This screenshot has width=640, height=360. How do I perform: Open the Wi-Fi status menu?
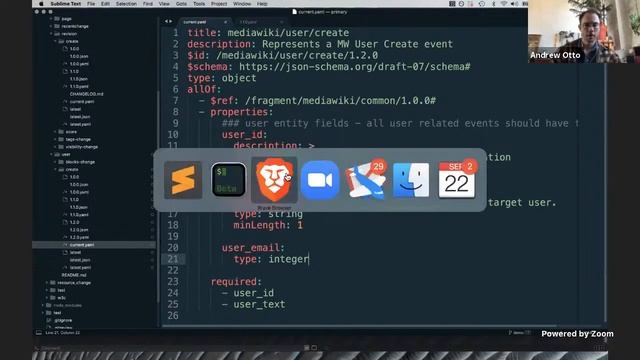point(504,4)
